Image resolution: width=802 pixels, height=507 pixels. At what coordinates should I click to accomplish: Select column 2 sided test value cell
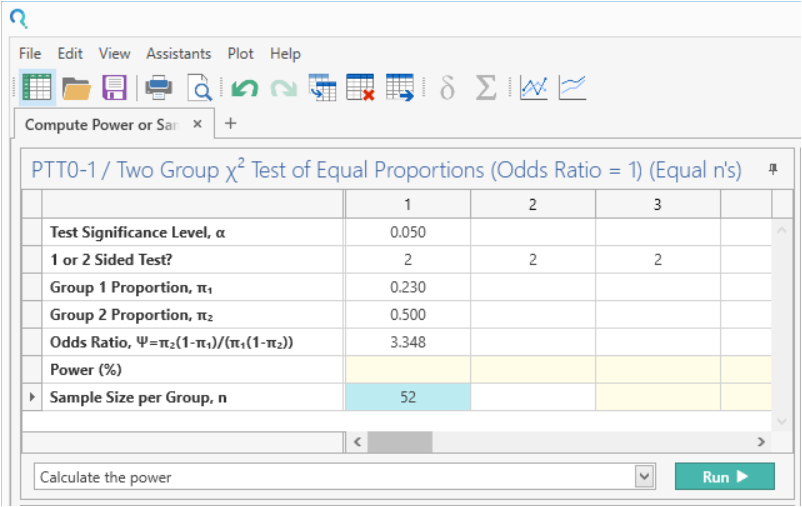533,260
